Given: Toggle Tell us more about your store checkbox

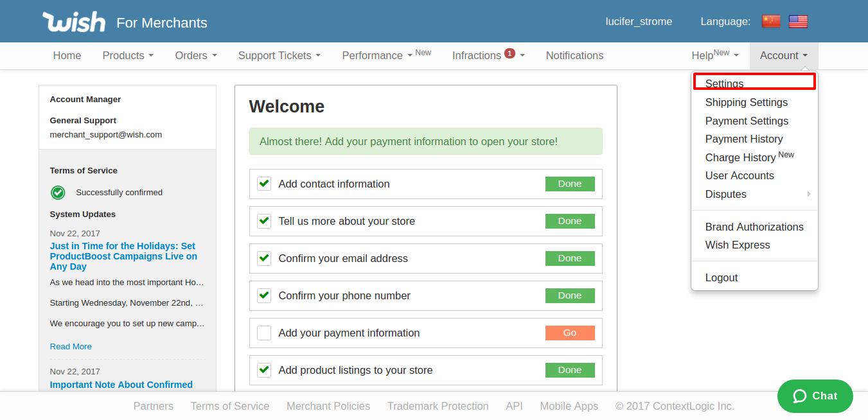Looking at the screenshot, I should 264,221.
